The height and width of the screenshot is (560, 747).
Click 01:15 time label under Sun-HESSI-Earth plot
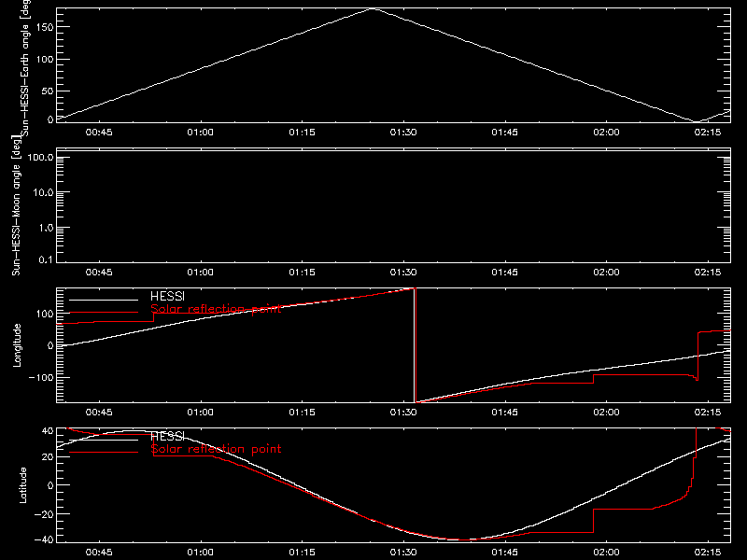pos(302,132)
